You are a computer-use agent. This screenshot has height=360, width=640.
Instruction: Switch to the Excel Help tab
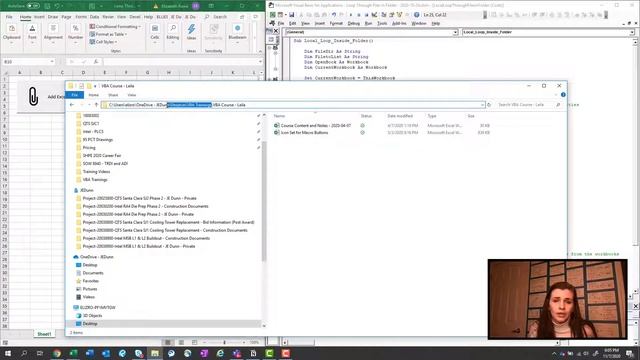click(x=148, y=17)
